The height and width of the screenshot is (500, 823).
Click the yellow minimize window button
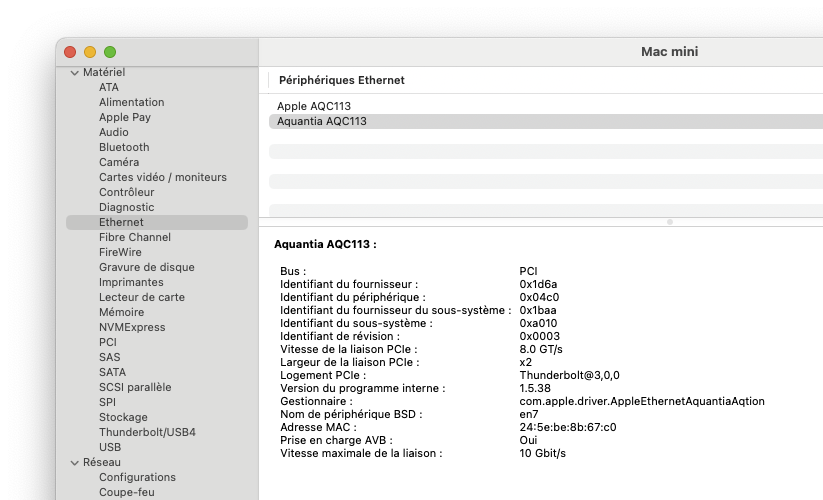click(x=90, y=52)
